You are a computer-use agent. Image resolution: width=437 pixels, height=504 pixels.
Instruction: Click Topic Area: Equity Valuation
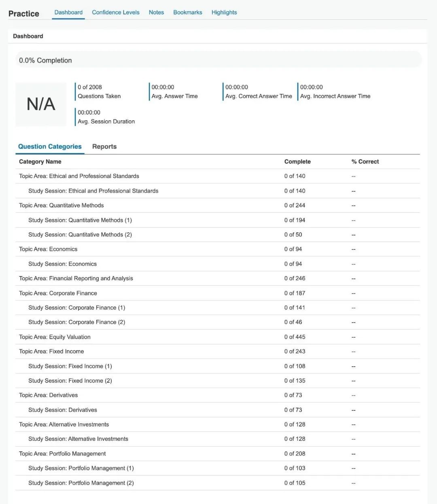[x=55, y=337]
